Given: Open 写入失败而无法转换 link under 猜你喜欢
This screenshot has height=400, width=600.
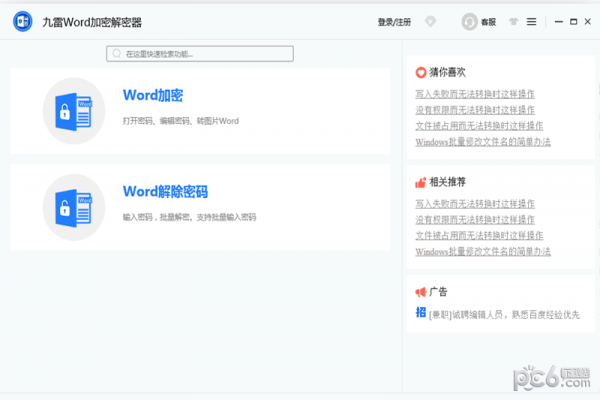Looking at the screenshot, I should [475, 94].
